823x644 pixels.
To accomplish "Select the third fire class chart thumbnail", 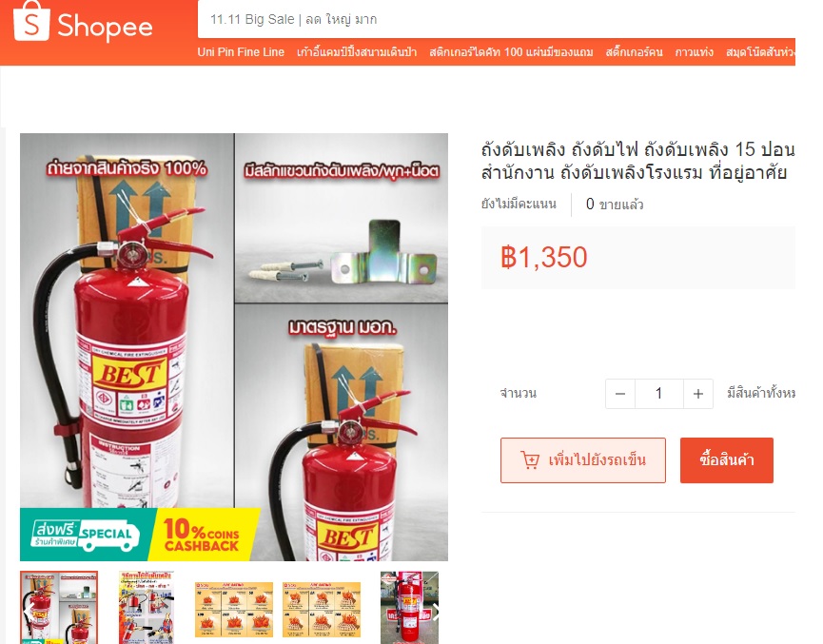I will point(233,609).
